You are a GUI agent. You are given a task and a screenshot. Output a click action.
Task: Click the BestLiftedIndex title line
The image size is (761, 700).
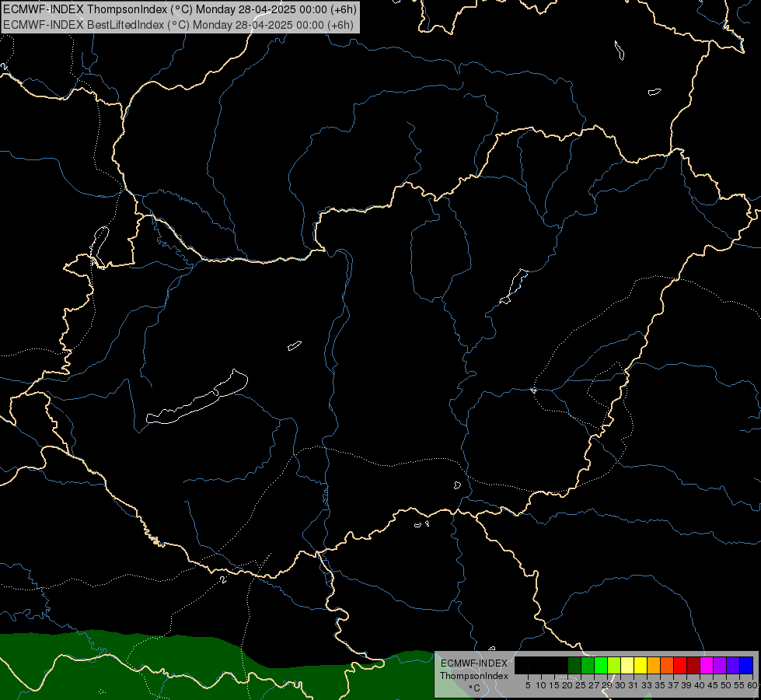pos(178,24)
